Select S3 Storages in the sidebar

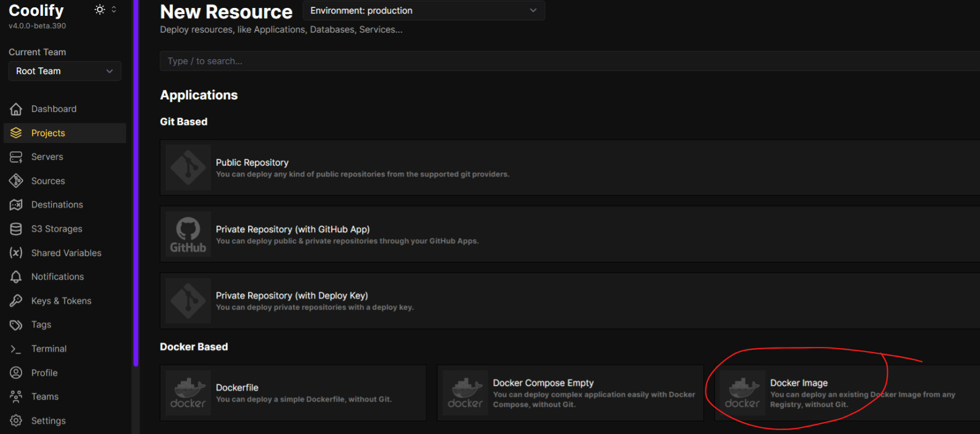click(x=65, y=229)
